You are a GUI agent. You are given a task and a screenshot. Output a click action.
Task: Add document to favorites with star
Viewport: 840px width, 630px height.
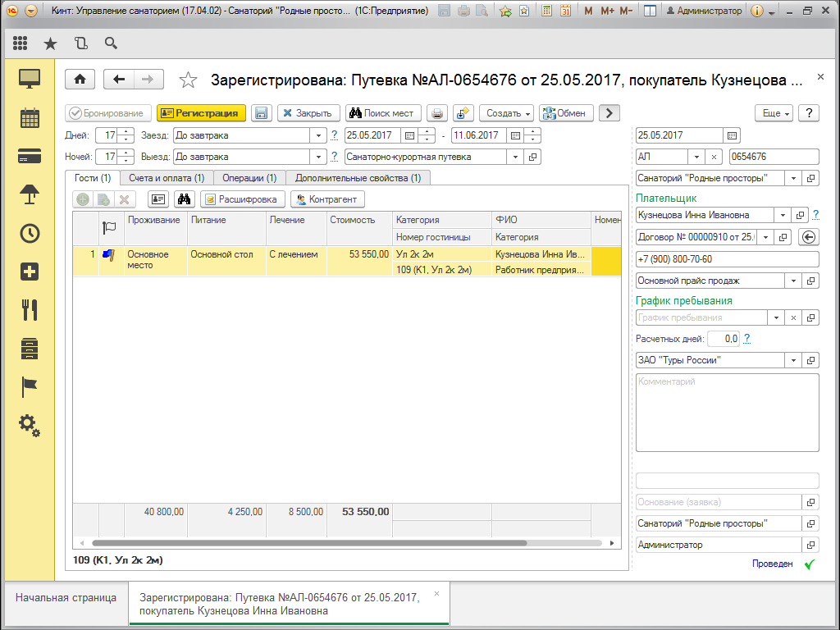(189, 80)
